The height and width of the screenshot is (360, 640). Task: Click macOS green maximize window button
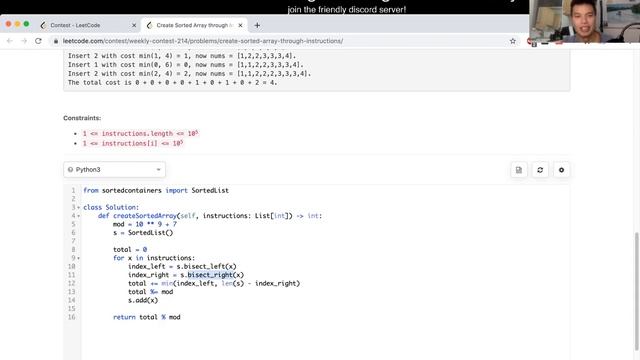[27, 24]
